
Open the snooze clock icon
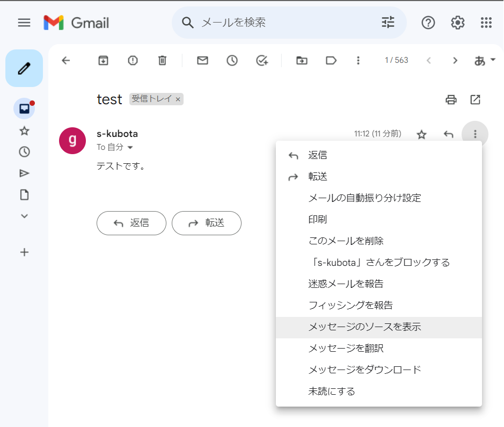coord(232,61)
